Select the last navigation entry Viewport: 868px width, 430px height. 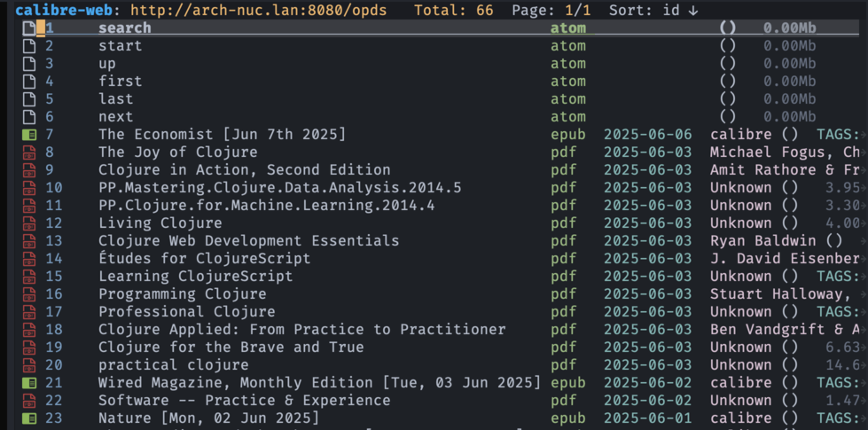click(x=116, y=99)
